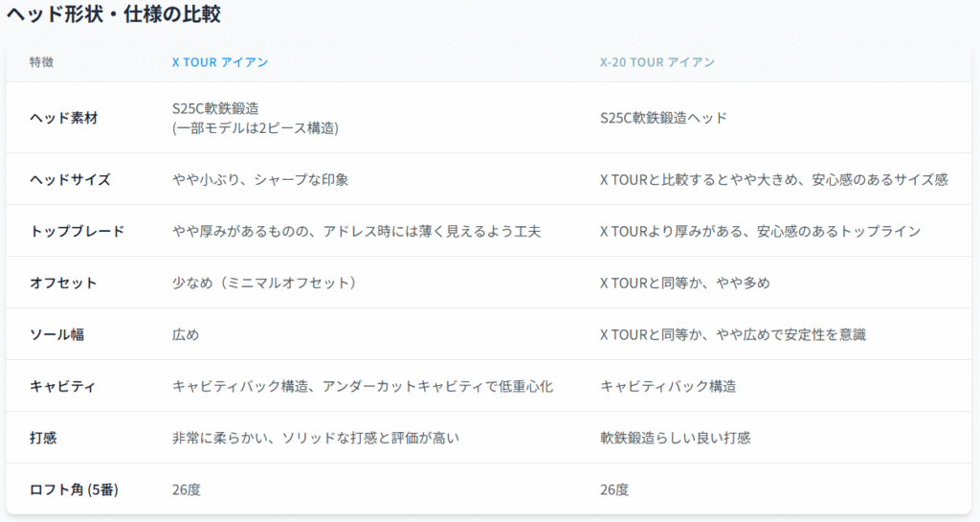Click the 打感 row label
980x522 pixels.
click(x=42, y=438)
